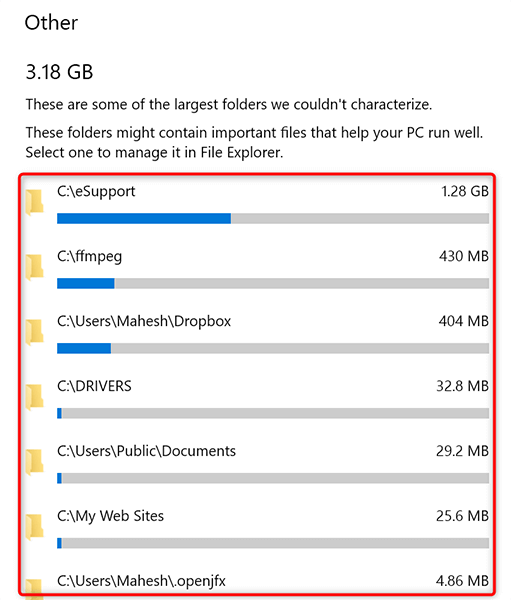Open the C:\My Web Sites entry

[x=110, y=517]
